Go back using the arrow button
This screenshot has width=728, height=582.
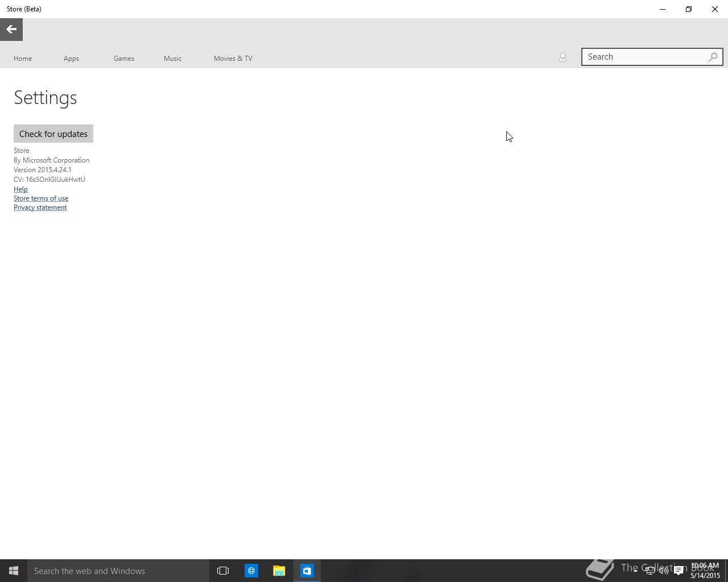click(x=11, y=30)
